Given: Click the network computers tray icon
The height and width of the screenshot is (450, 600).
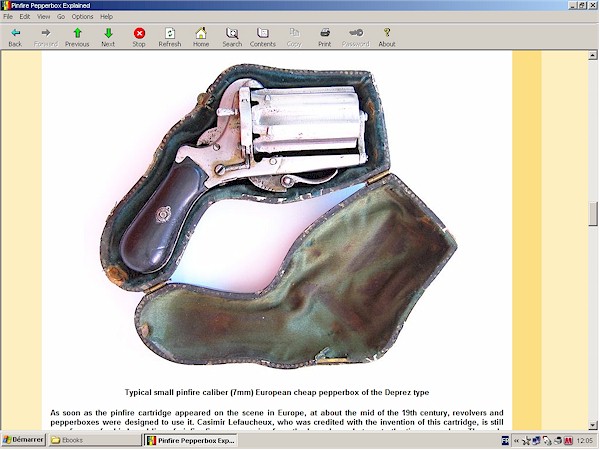Looking at the screenshot, I should click(536, 440).
